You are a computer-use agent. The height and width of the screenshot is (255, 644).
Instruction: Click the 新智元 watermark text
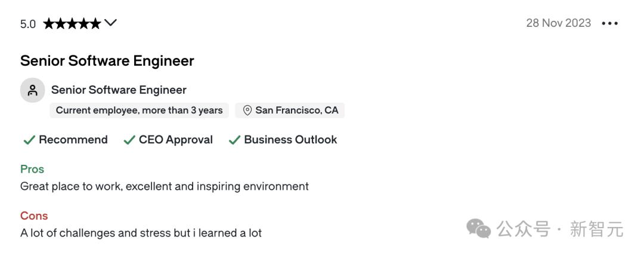coord(596,229)
